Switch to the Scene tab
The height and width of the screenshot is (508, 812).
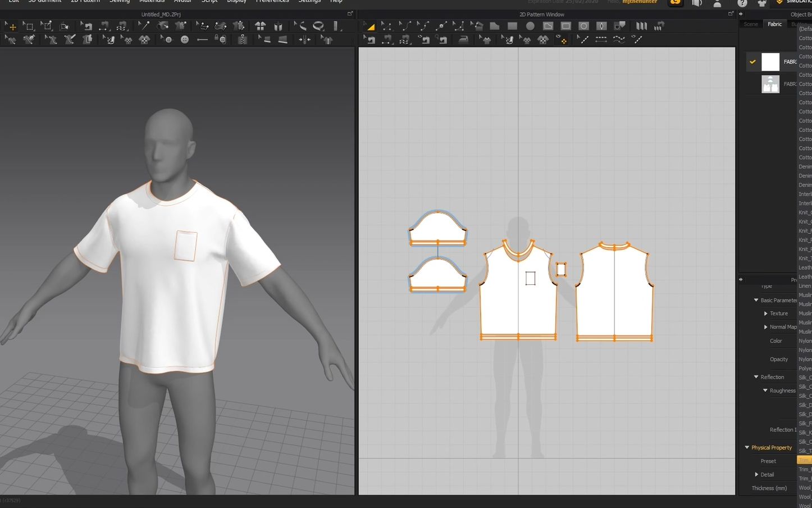click(x=750, y=24)
